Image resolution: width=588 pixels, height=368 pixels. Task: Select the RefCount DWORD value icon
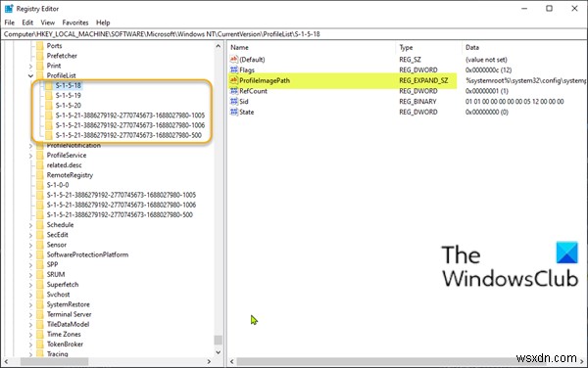tap(234, 91)
